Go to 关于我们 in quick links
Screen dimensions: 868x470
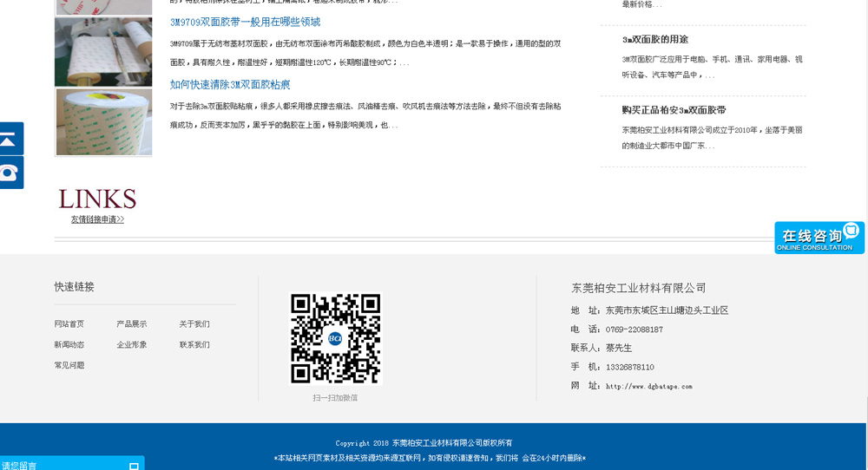194,324
